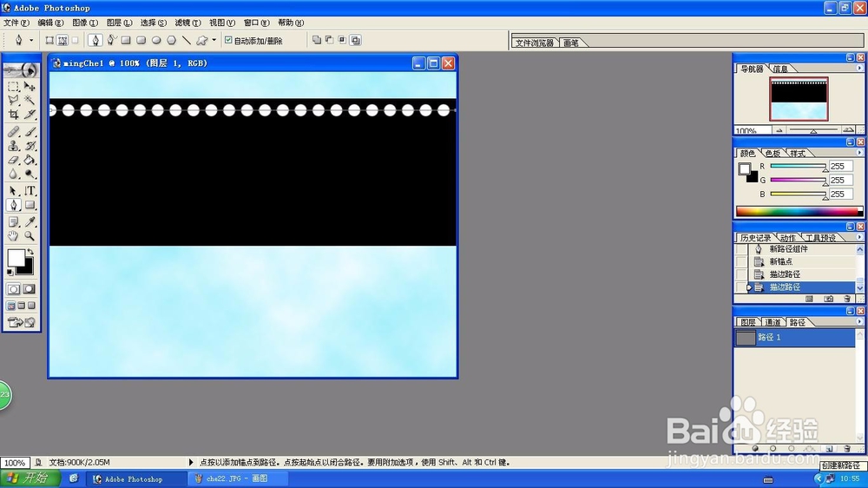Switch to the 图层 tab

(748, 322)
